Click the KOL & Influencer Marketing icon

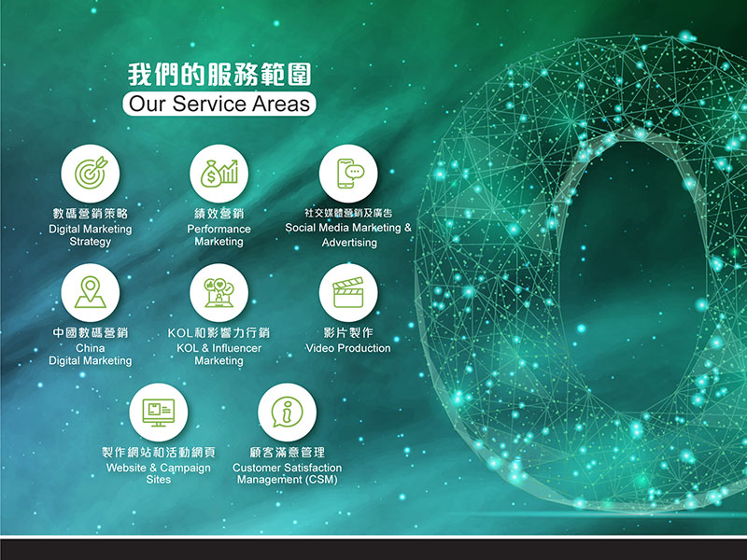(218, 292)
